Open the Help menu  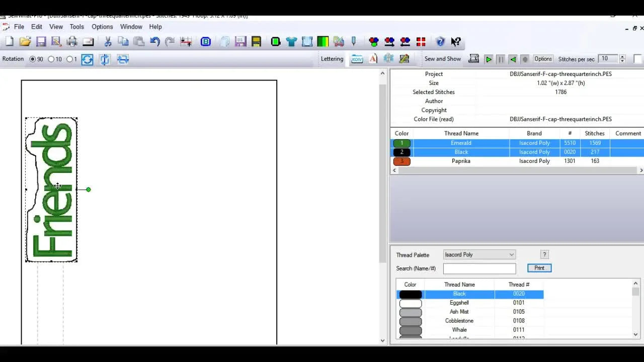click(x=155, y=27)
